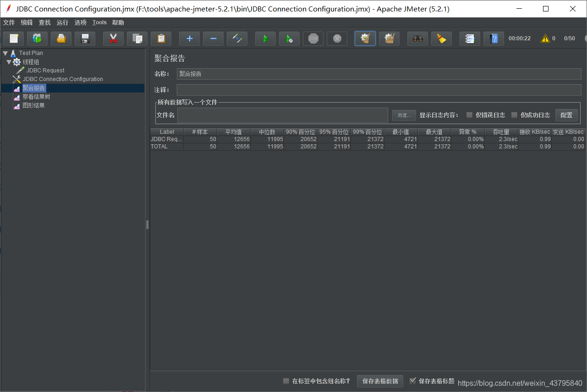Open the 文件 menu
This screenshot has height=392, width=587.
pos(9,22)
